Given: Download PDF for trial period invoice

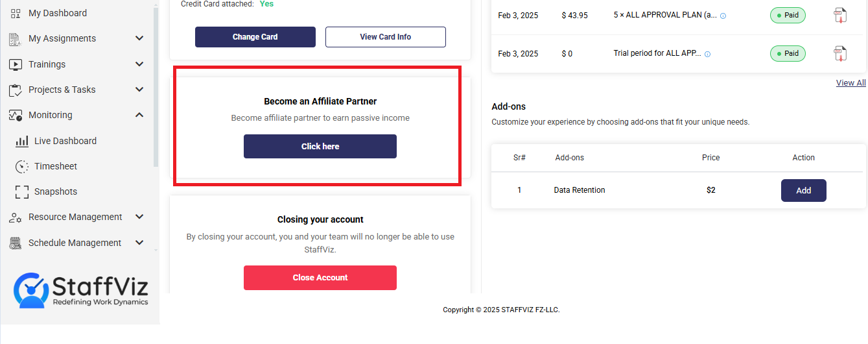Looking at the screenshot, I should [840, 54].
